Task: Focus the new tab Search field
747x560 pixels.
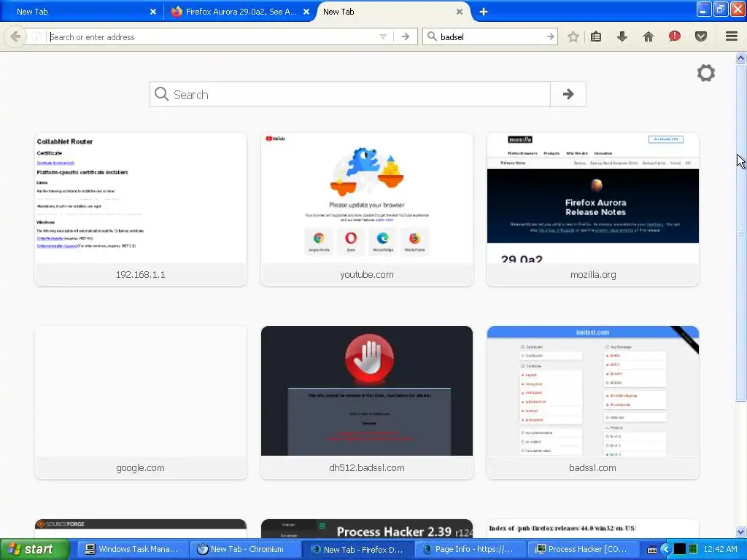Action: click(x=349, y=94)
